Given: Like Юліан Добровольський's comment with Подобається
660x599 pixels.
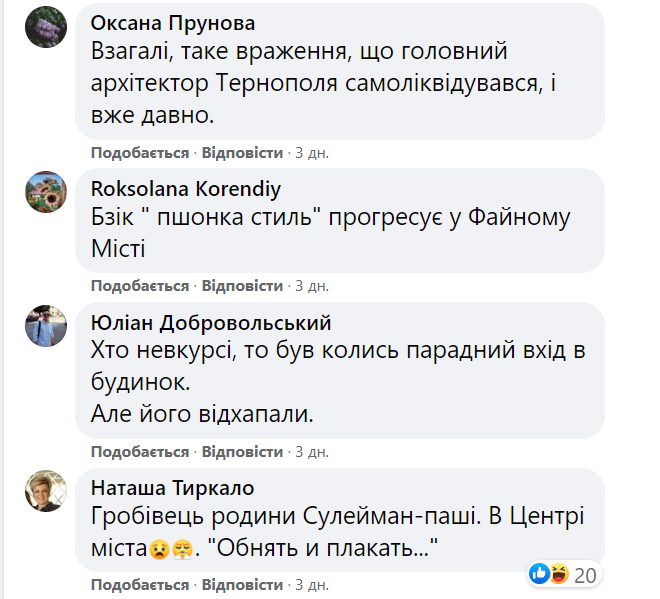Looking at the screenshot, I should coord(140,452).
